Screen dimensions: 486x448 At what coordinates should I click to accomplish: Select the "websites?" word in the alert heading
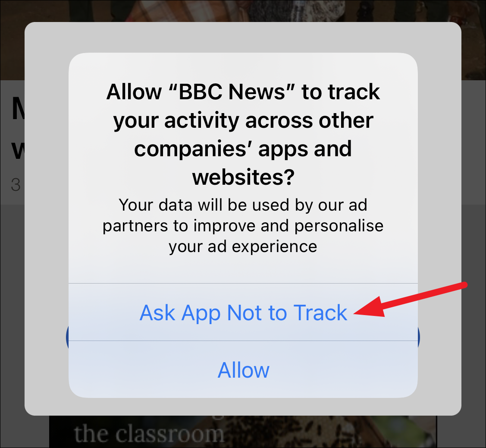pyautogui.click(x=243, y=177)
